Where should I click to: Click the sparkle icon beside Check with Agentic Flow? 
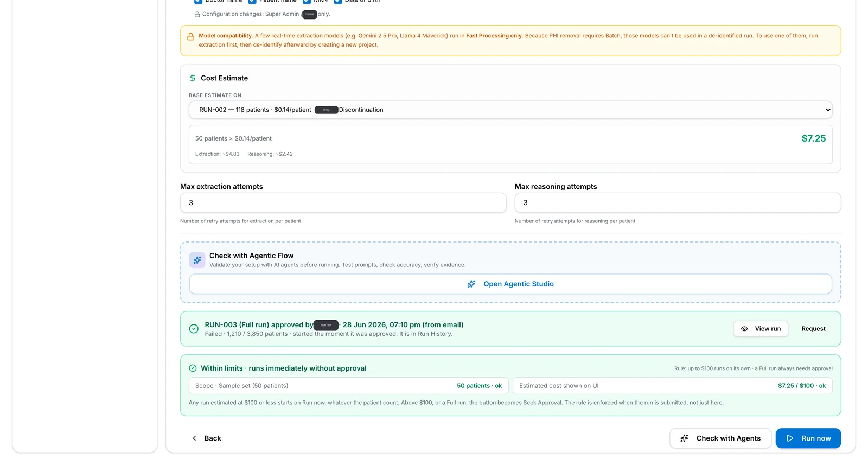(197, 260)
